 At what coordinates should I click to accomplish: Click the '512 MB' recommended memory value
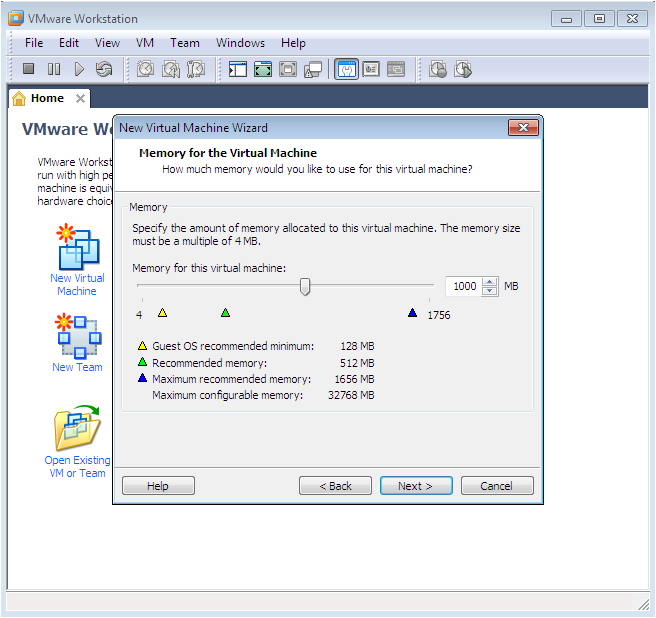(x=357, y=363)
